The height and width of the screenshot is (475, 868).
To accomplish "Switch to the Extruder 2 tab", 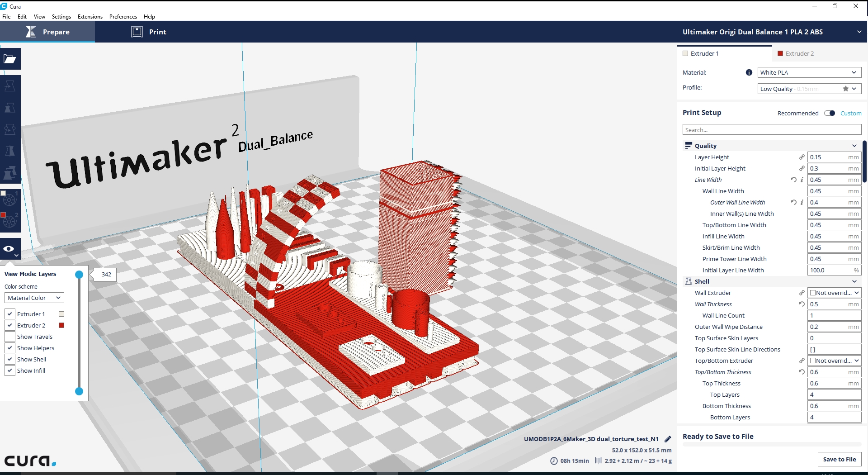I will (819, 53).
